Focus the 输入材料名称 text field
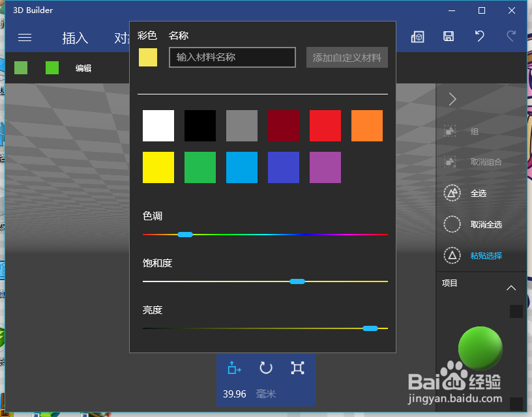 pos(232,57)
